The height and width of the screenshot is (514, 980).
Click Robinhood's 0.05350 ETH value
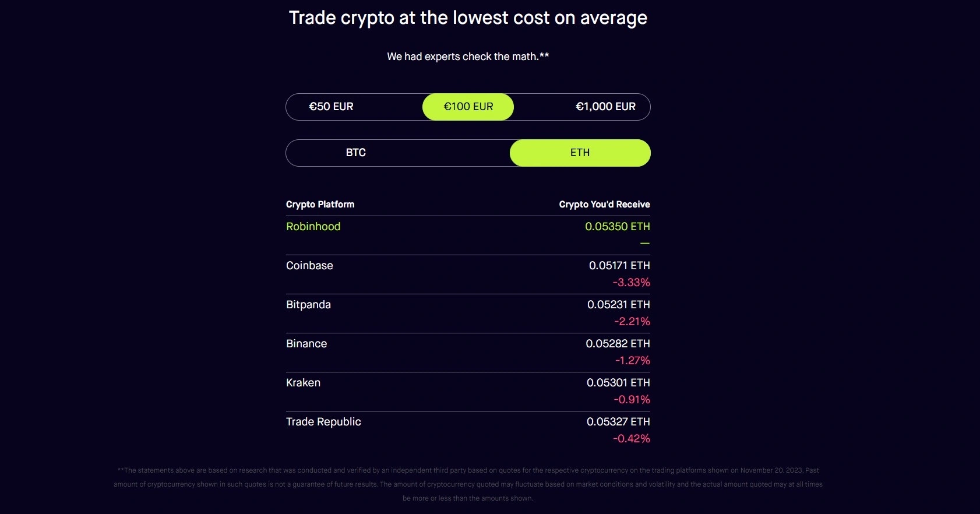[618, 227]
